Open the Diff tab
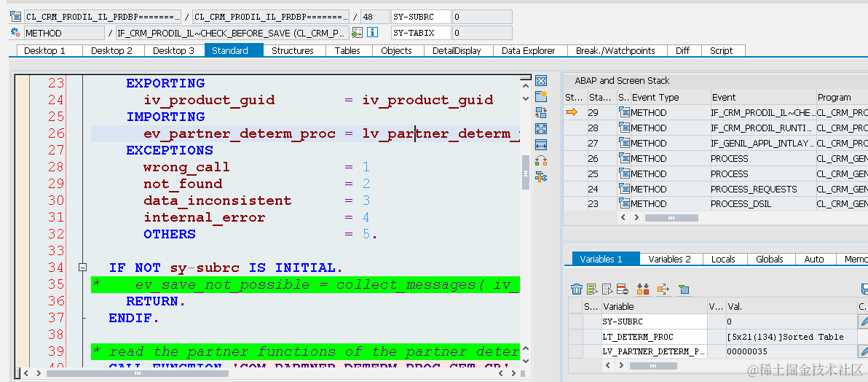Screen dimensions: 868x382 click(682, 50)
